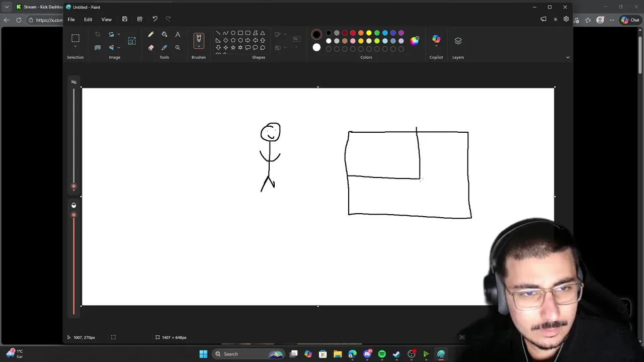Switch to Stream - Kick Dashboard browser tab
The width and height of the screenshot is (644, 362).
pyautogui.click(x=39, y=7)
